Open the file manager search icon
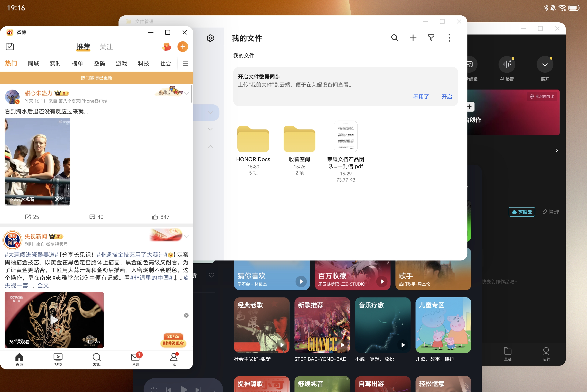This screenshot has width=587, height=392. pyautogui.click(x=395, y=38)
